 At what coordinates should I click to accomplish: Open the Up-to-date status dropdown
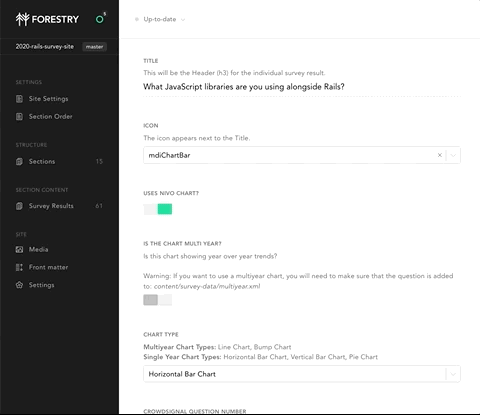click(x=160, y=19)
